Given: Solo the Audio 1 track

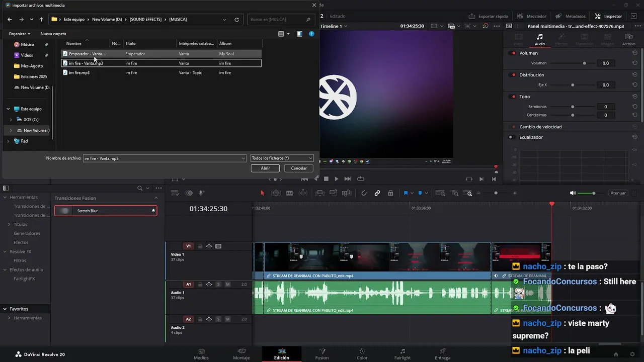Looking at the screenshot, I should tap(218, 285).
